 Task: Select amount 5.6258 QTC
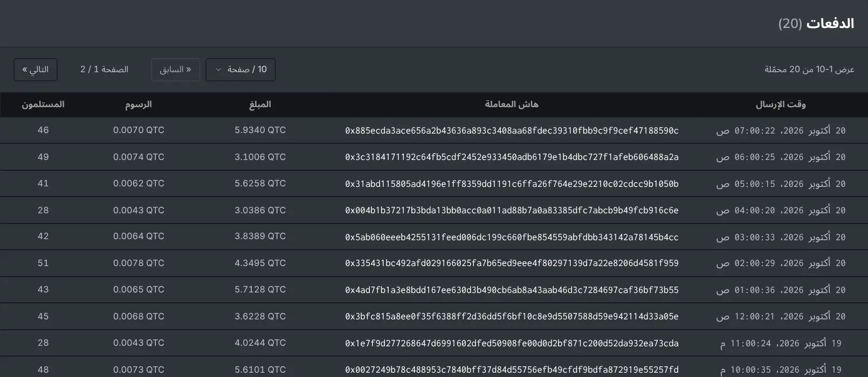[x=260, y=183]
